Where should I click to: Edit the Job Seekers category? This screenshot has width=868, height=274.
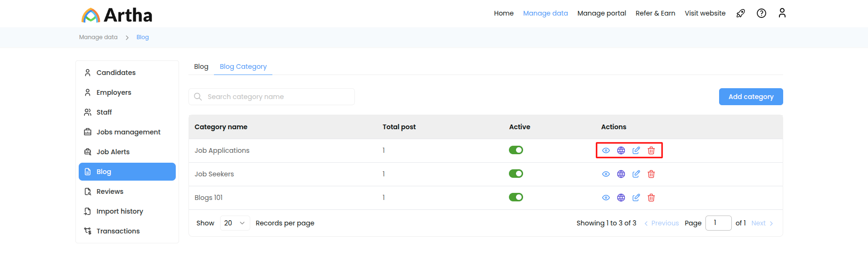point(636,174)
